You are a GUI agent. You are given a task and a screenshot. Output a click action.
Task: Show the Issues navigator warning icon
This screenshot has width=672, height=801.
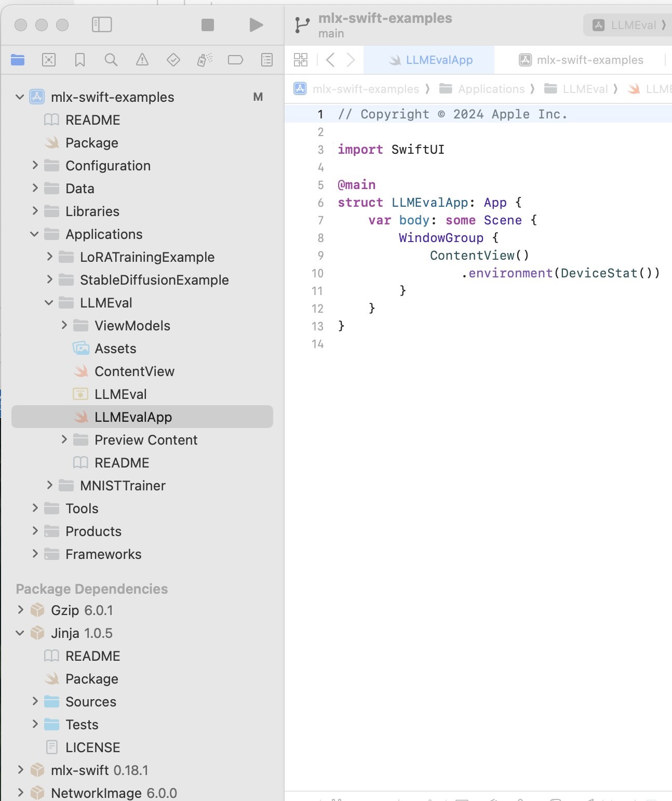tap(142, 60)
